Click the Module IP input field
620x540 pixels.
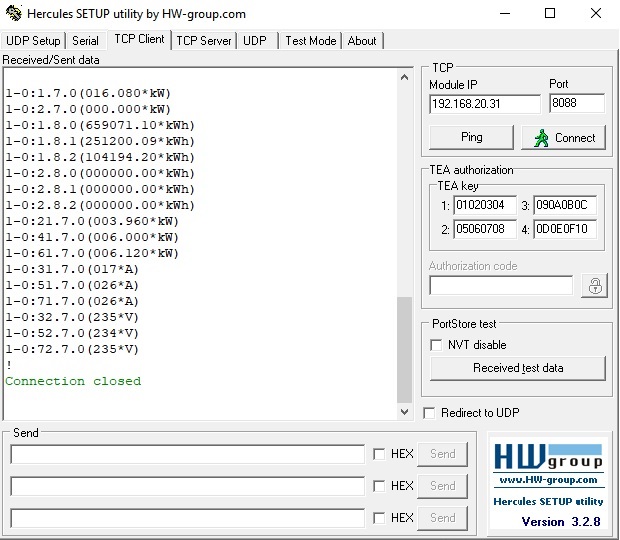point(485,104)
